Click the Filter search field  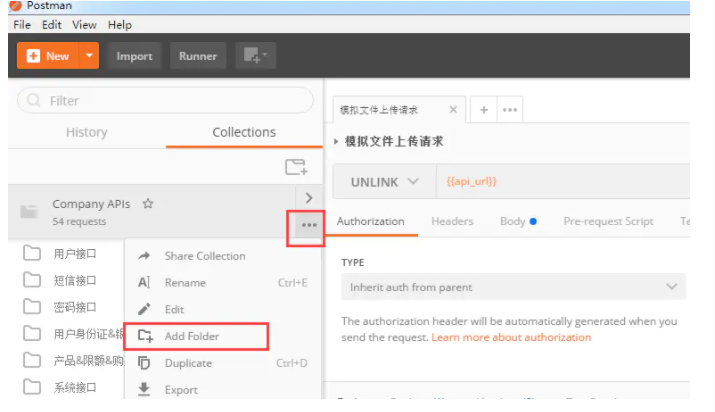pos(165,100)
